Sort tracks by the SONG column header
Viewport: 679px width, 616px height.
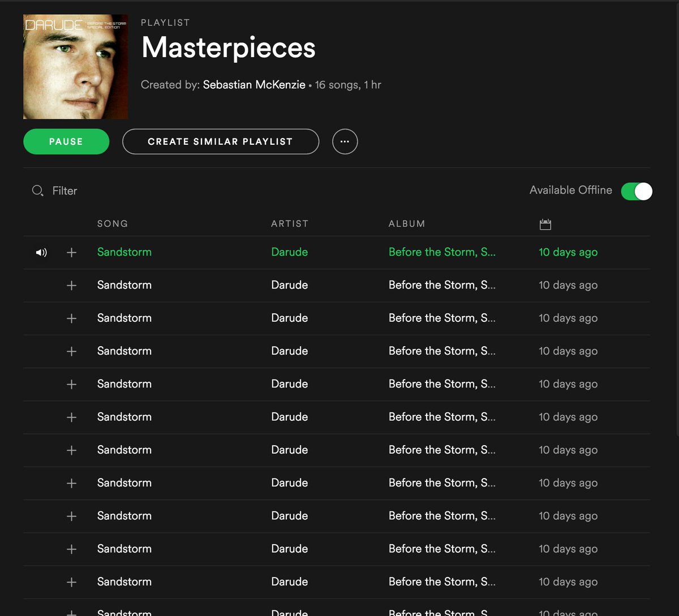(x=113, y=223)
